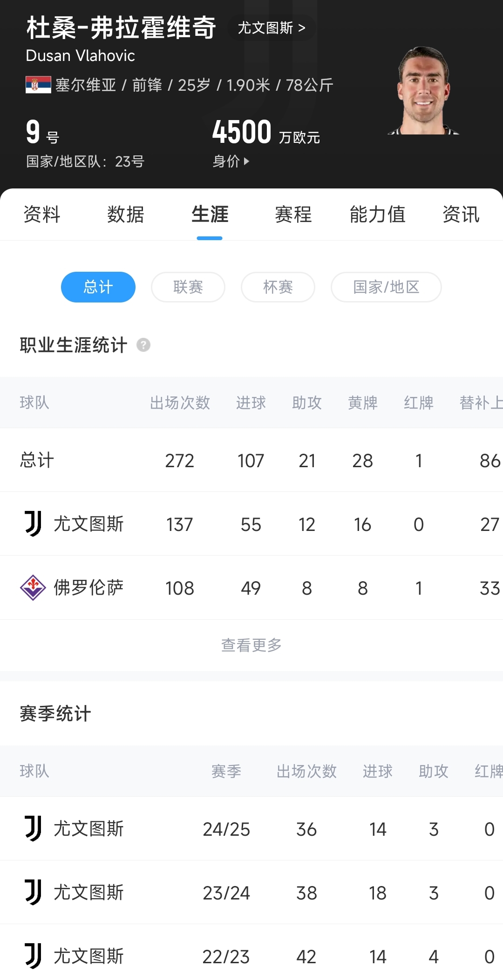Open the 赛程 tab
503x980 pixels.
tap(293, 215)
